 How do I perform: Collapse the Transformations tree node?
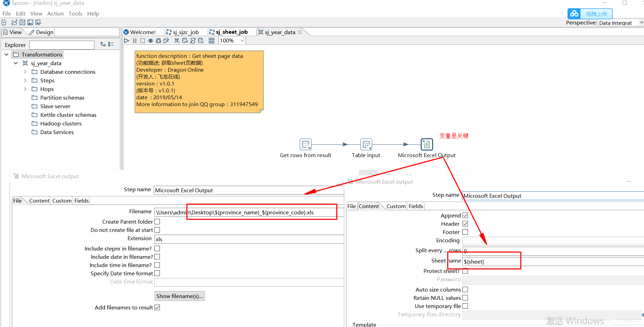6,54
